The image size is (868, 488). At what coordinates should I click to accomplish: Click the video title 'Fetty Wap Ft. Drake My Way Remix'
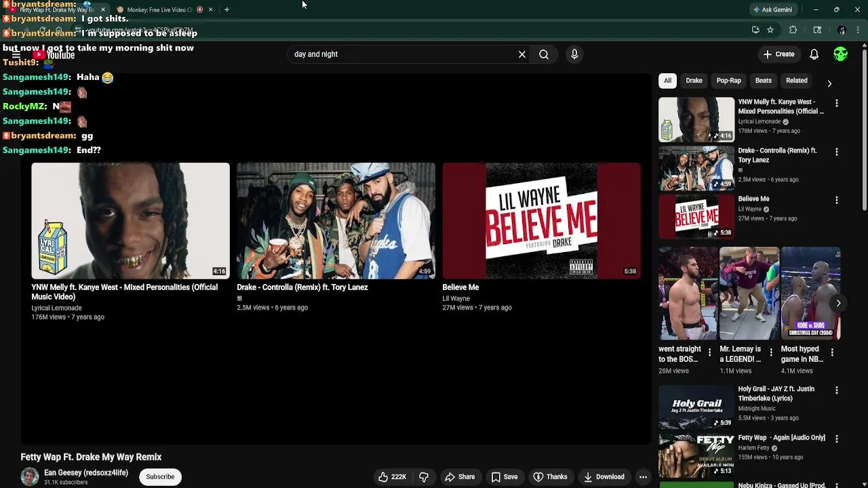(91, 457)
